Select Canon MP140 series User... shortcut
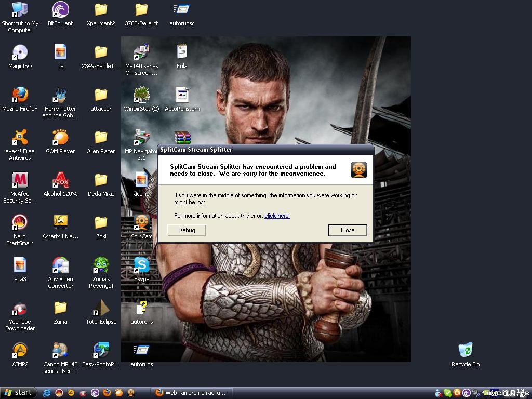The image size is (532, 399). 60,358
